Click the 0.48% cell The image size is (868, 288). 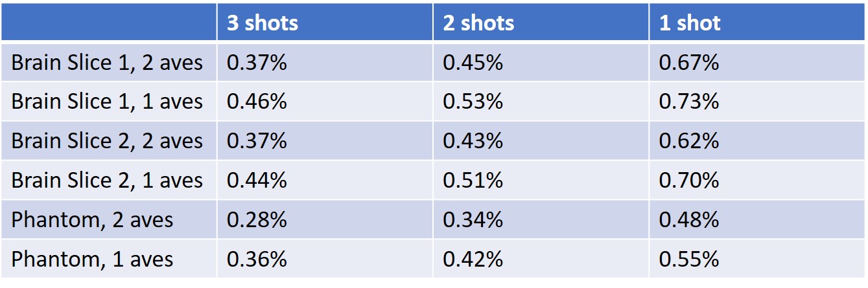(689, 219)
